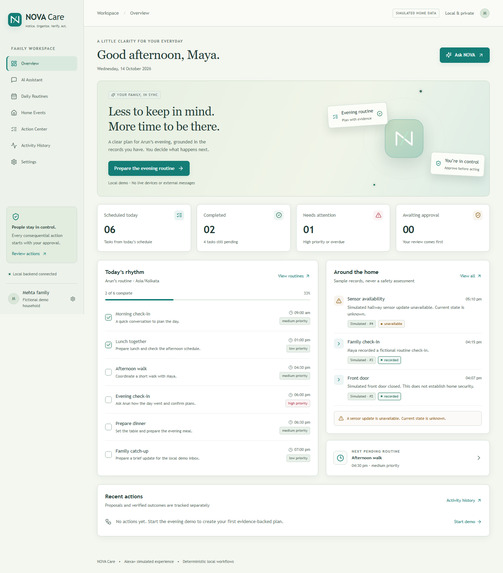The width and height of the screenshot is (503, 573).
Task: Click the Simulated Home Data badge
Action: point(416,13)
